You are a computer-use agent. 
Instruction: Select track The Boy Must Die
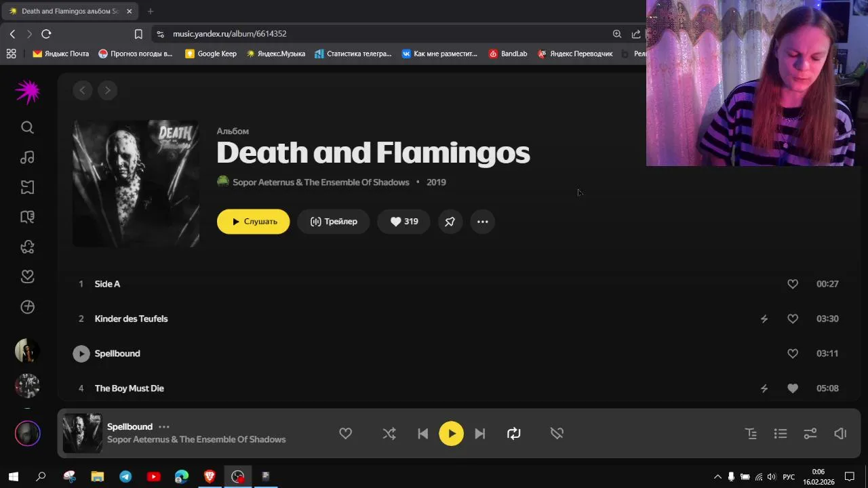130,388
